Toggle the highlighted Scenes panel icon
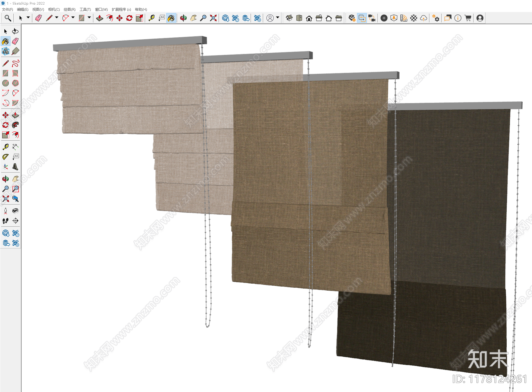Viewport: 532px width, 392px height. tap(362, 18)
